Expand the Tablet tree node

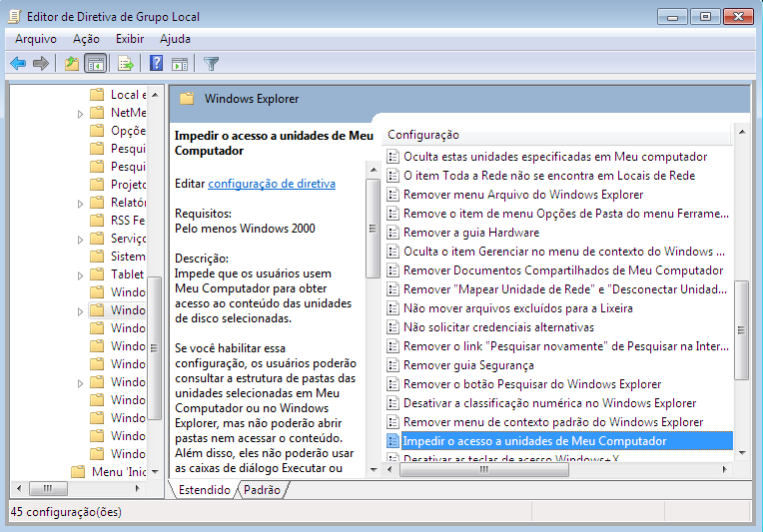pos(80,275)
